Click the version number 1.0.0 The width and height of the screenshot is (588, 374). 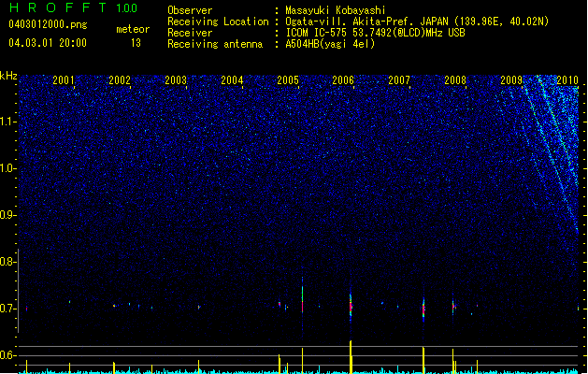[127, 7]
